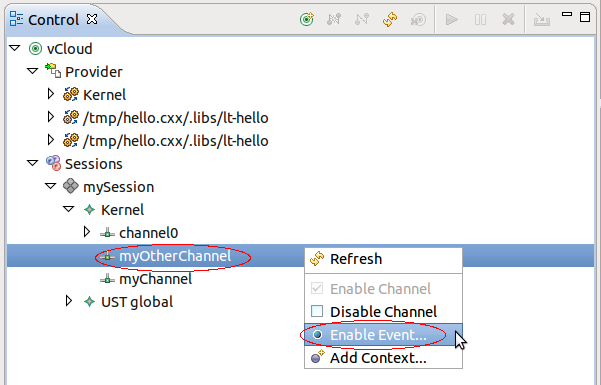Click the vCloud target node icon
Viewport: 601px width, 385px height.
pos(35,49)
